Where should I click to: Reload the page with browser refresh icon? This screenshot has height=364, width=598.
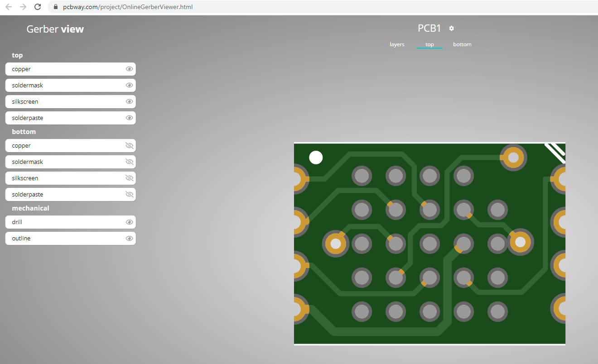[x=38, y=7]
